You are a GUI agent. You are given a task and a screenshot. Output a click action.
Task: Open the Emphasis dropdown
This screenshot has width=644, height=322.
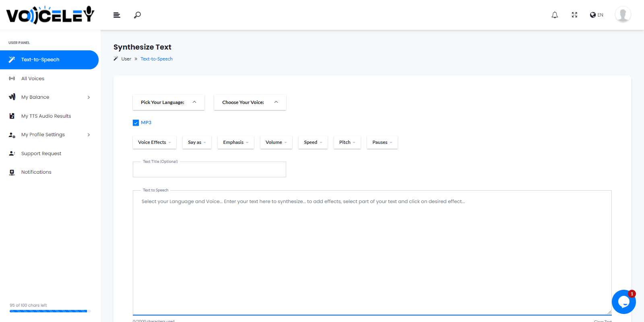236,142
